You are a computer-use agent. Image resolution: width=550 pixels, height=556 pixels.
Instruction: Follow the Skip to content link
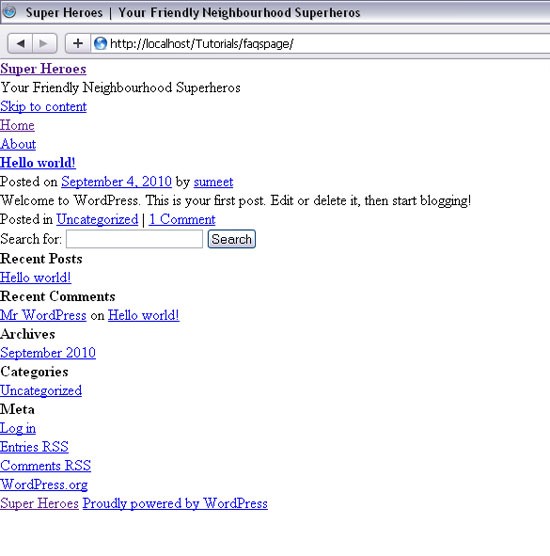coord(43,106)
